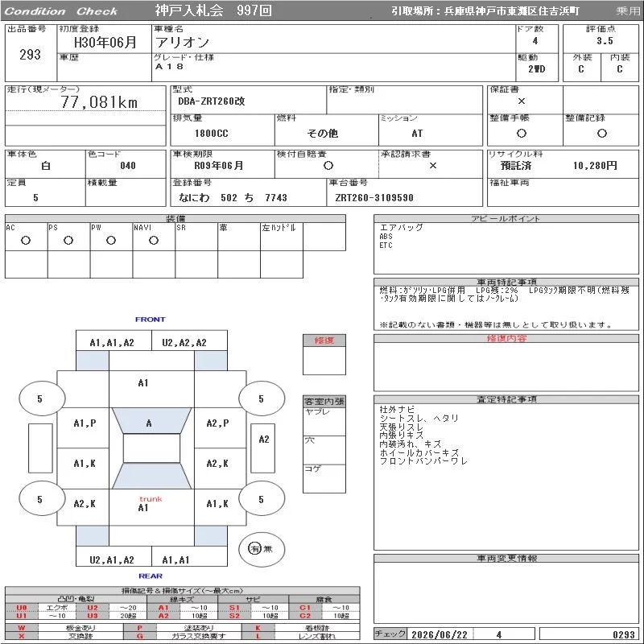Click appeal point 'ETC'
The image size is (644, 644).
pos(386,246)
